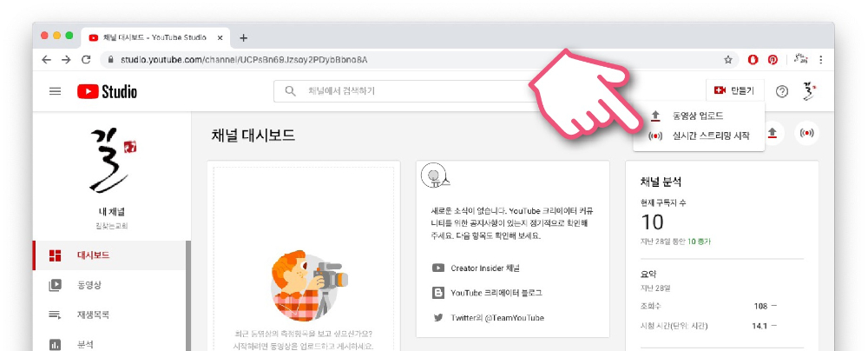Click the YouTube Studio logo

[107, 91]
